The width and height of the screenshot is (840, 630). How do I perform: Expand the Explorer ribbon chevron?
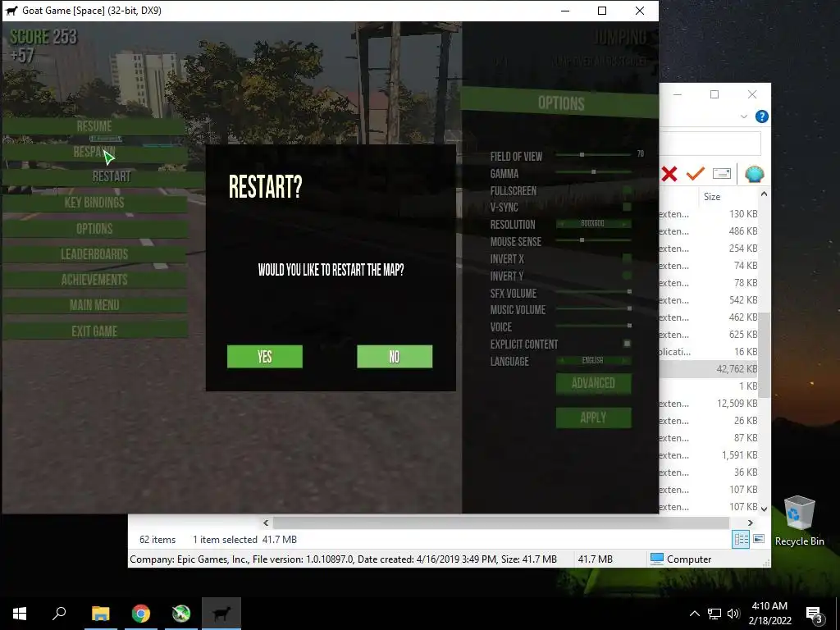743,116
